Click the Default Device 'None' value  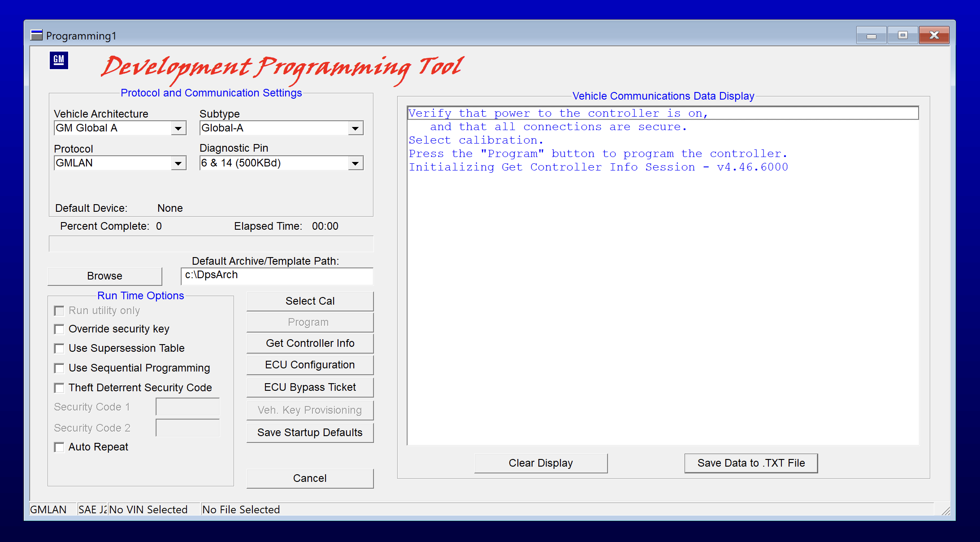[170, 208]
